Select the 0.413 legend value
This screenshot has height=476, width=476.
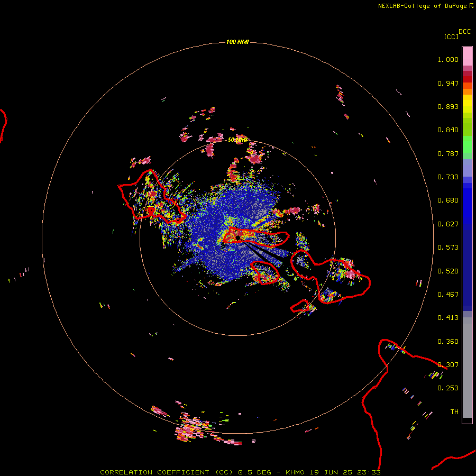point(448,318)
